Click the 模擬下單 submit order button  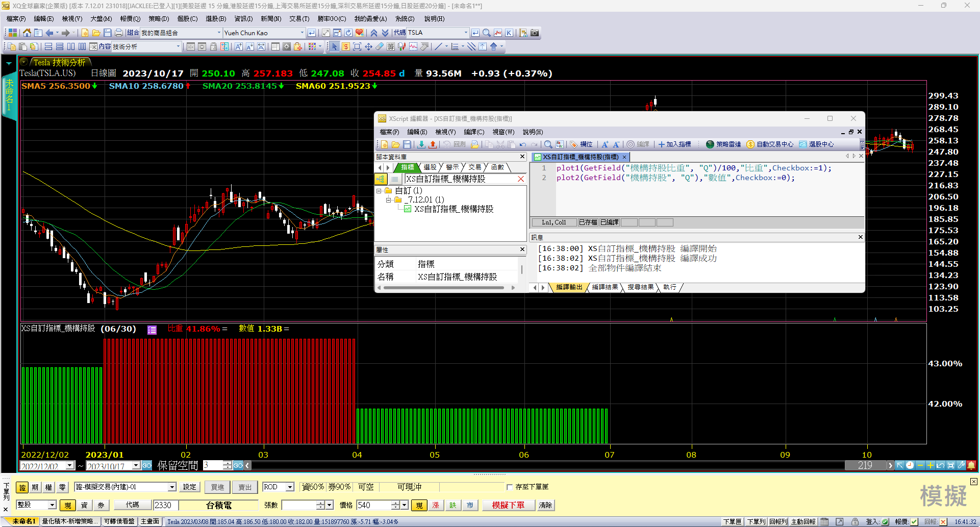tap(508, 505)
